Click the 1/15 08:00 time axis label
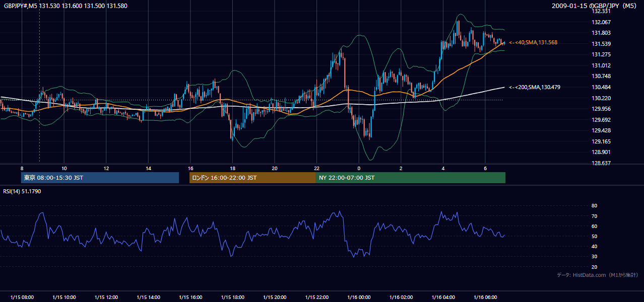Screen dimensions: 644x302 click(22, 297)
